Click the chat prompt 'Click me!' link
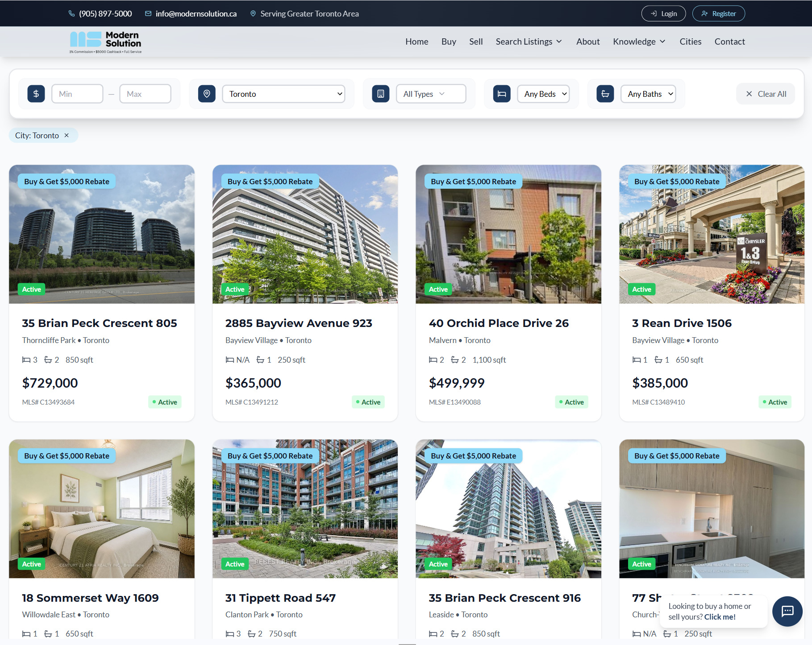 [x=720, y=617]
